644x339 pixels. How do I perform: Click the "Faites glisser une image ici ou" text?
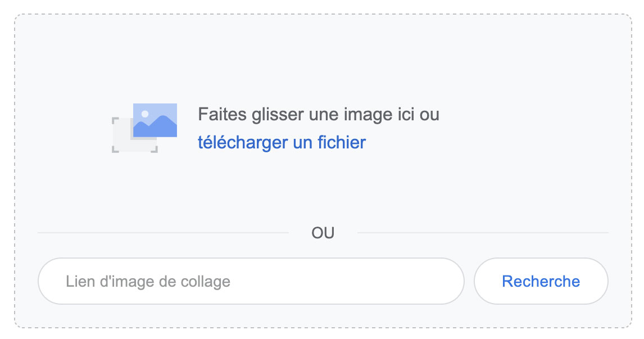pyautogui.click(x=318, y=115)
